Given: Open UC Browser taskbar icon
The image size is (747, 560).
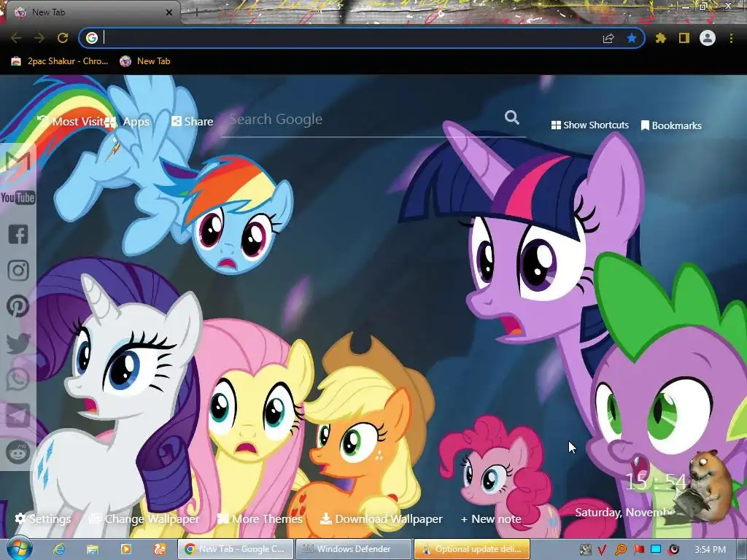Looking at the screenshot, I should click(160, 549).
